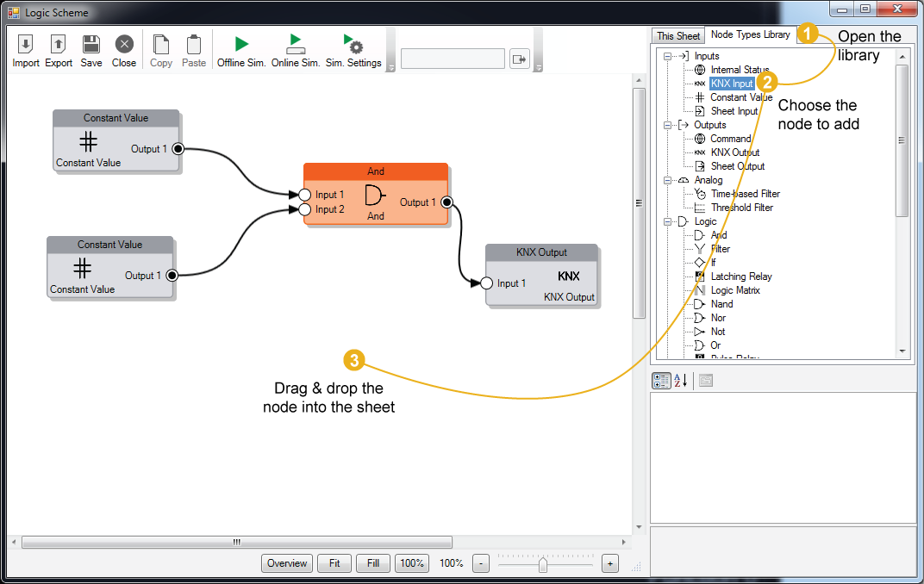Collapse the Outputs tree group

click(667, 125)
